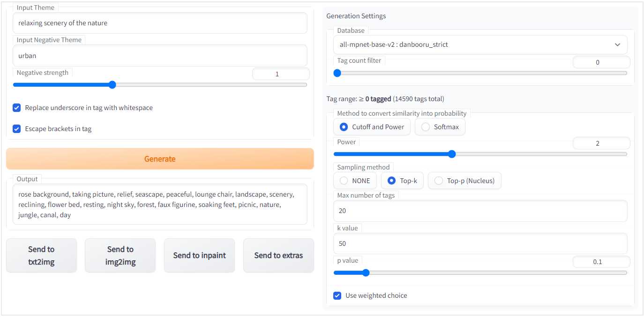Click the Max number of tags field
Viewport: 644px width, 317px height.
480,211
